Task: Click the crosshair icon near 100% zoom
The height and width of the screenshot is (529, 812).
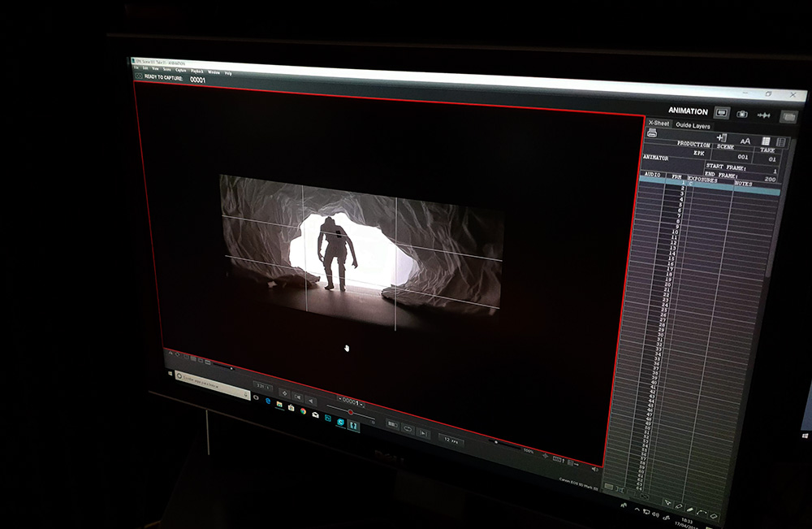Action: (x=545, y=455)
